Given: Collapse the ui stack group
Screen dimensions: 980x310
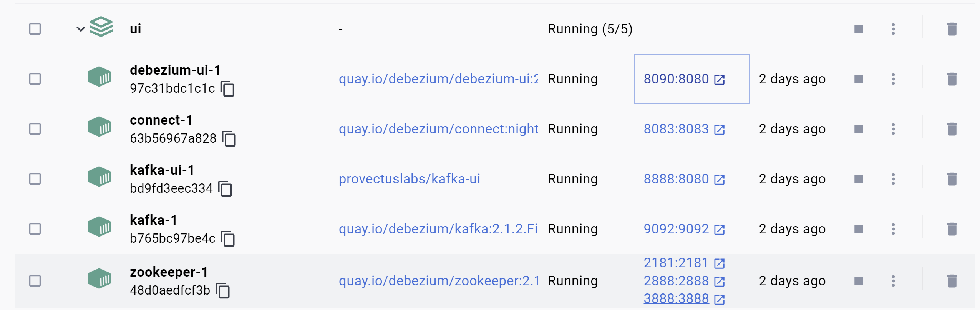Looking at the screenshot, I should pyautogui.click(x=81, y=29).
